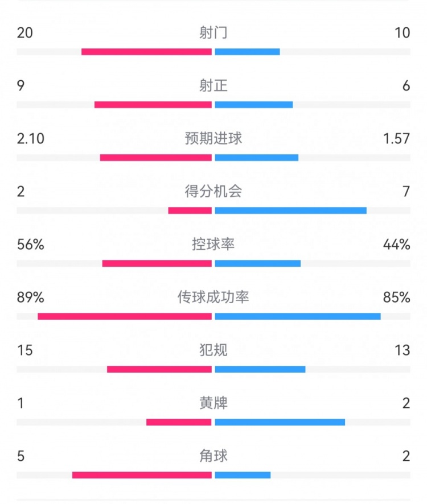
Task: Click the 射门 stat label
Action: click(213, 32)
